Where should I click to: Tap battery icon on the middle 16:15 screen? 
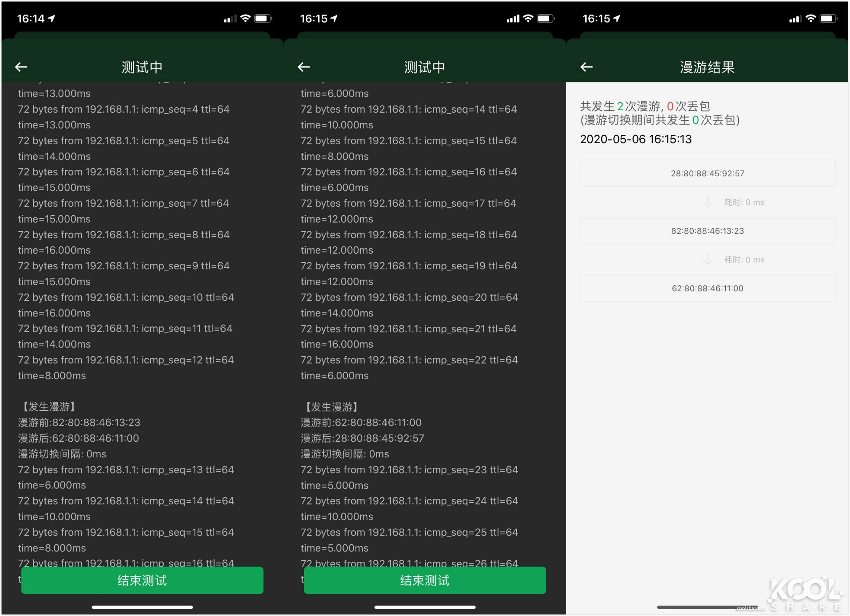coord(546,18)
